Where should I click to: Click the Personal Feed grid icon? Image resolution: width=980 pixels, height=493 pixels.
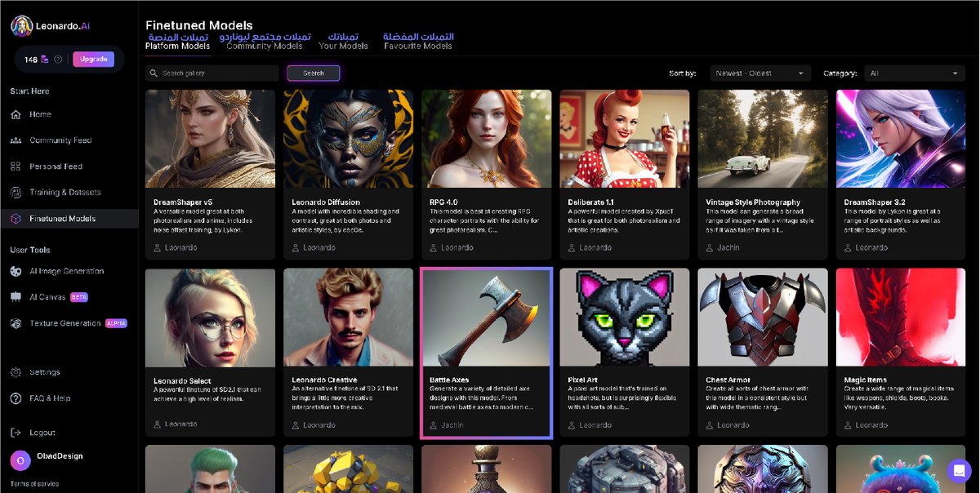click(x=16, y=167)
